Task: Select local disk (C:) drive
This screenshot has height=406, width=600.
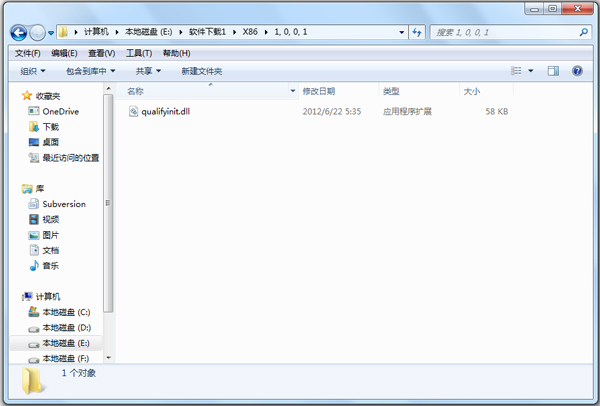Action: pyautogui.click(x=65, y=312)
